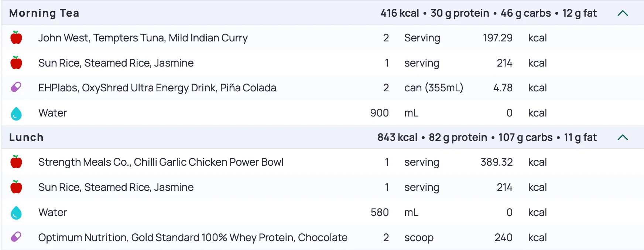This screenshot has height=250, width=644.
Task: Select the Morning Tea header title
Action: (x=44, y=13)
